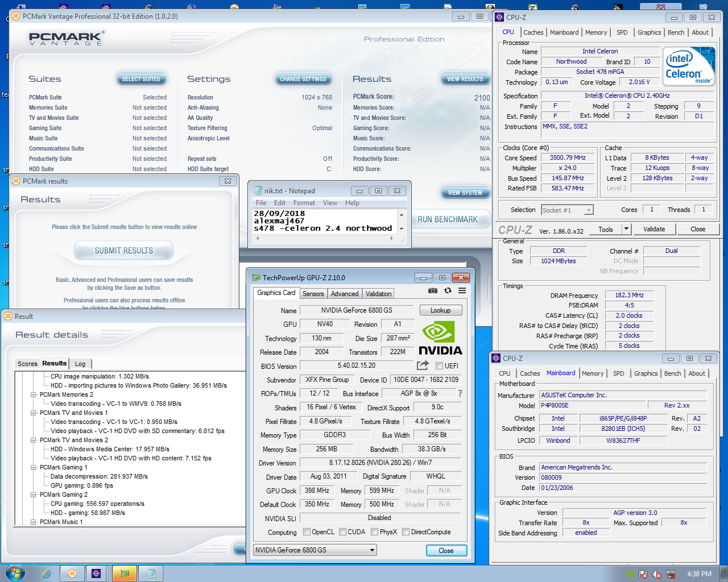Screen dimensions: 728x582
Task: Open Caches tab in CPU-Z Processor window
Action: [533, 32]
